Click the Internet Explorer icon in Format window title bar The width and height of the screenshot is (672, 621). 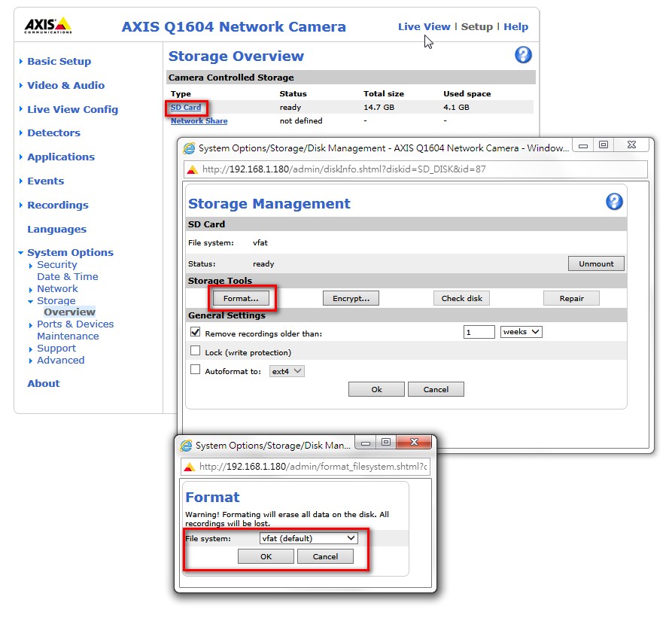click(186, 446)
